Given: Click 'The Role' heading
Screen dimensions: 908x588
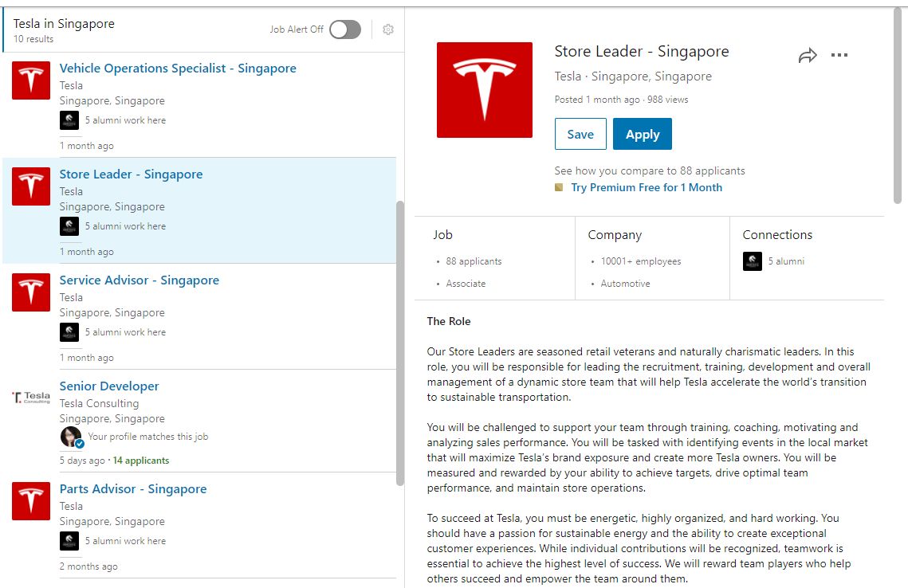Looking at the screenshot, I should (x=449, y=321).
